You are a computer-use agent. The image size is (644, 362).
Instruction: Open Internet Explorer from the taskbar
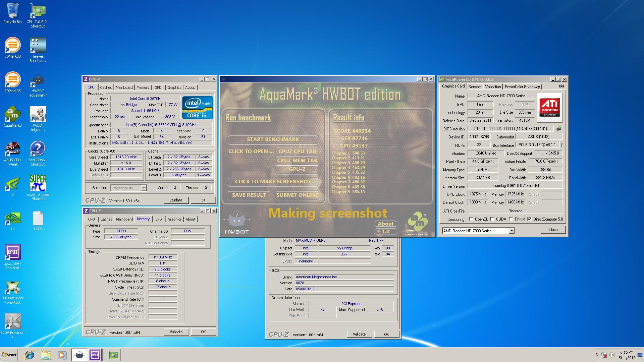tap(30, 355)
